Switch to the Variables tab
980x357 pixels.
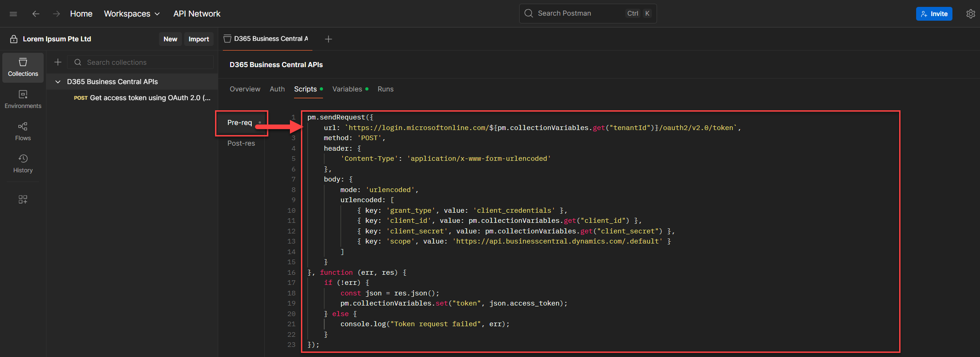coord(350,89)
